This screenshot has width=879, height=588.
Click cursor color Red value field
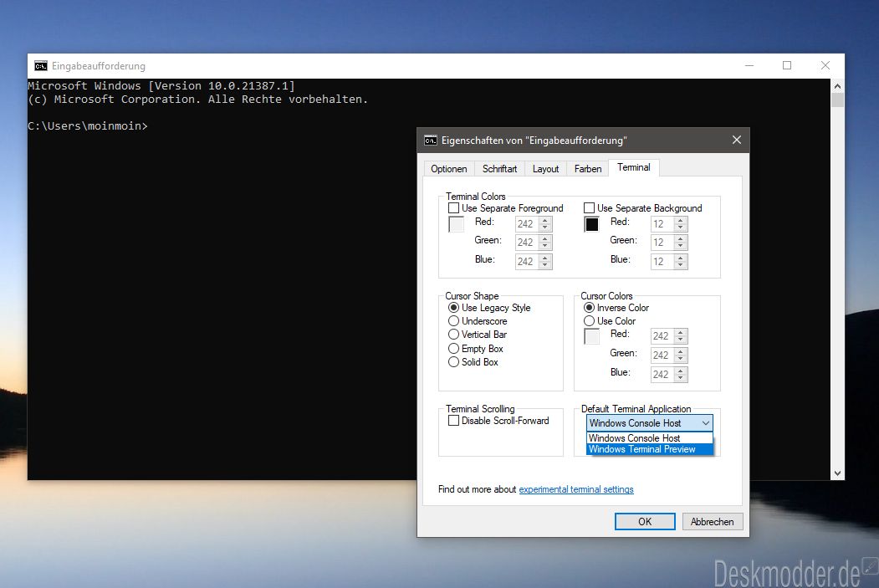coord(662,336)
